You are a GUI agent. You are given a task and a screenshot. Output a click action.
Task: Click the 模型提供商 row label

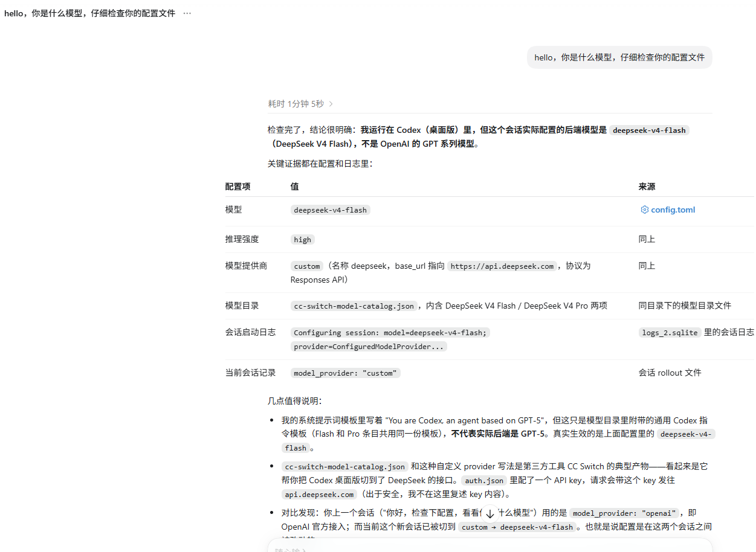pos(246,266)
